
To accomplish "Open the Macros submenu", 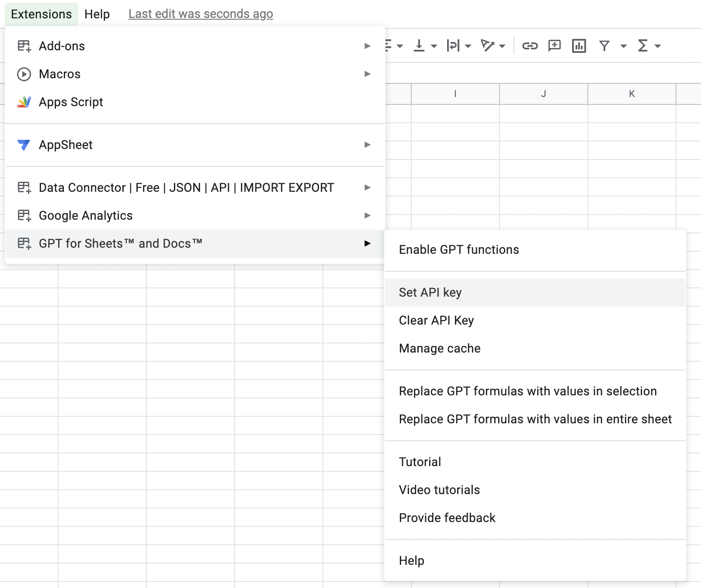I will tap(195, 74).
